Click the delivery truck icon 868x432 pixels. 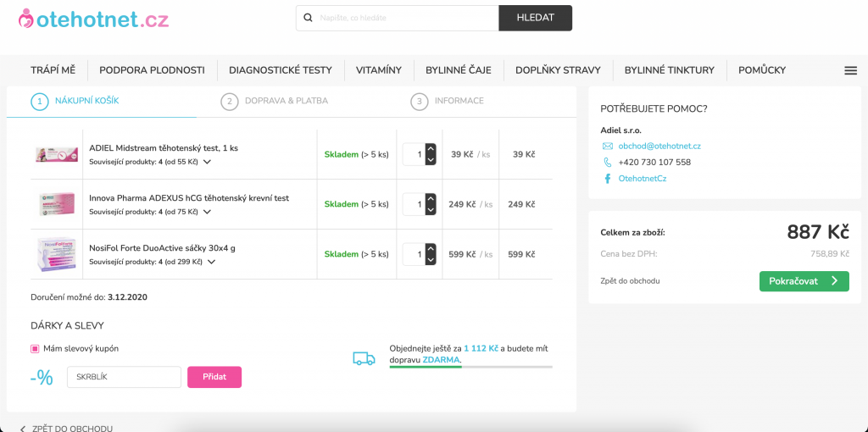pos(364,358)
